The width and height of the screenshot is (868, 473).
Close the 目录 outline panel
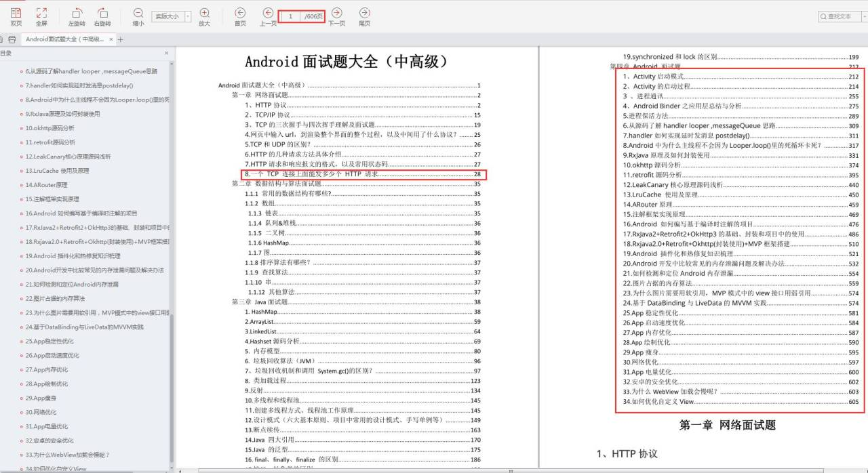167,53
